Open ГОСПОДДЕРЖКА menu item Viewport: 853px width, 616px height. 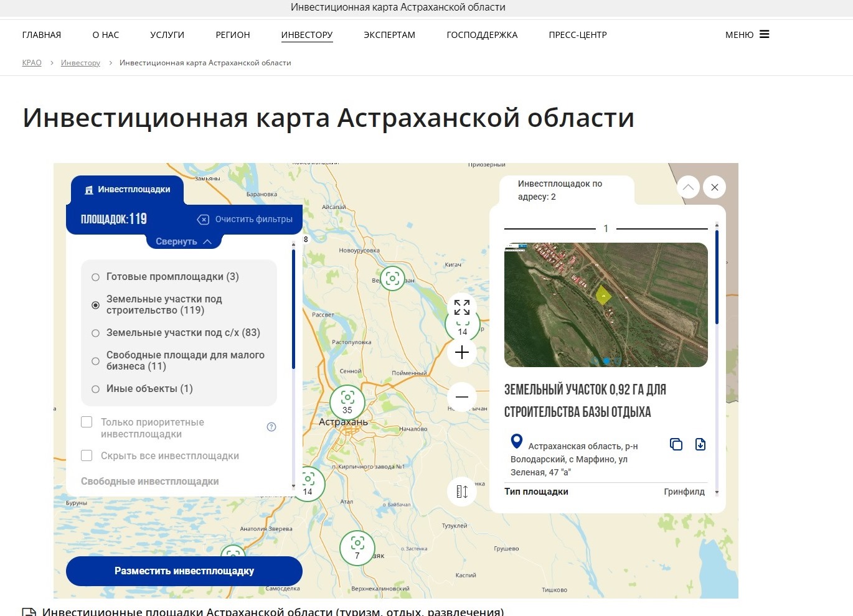coord(482,35)
